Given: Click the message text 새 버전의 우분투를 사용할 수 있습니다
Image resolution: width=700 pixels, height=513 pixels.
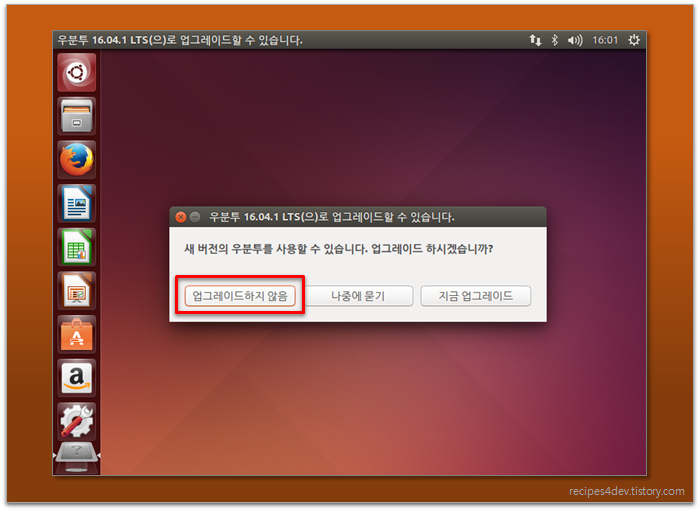Looking at the screenshot, I should (x=276, y=249).
